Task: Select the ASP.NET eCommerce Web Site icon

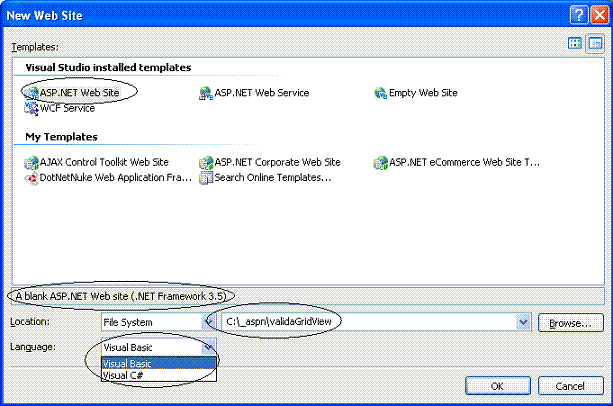Action: (x=380, y=163)
